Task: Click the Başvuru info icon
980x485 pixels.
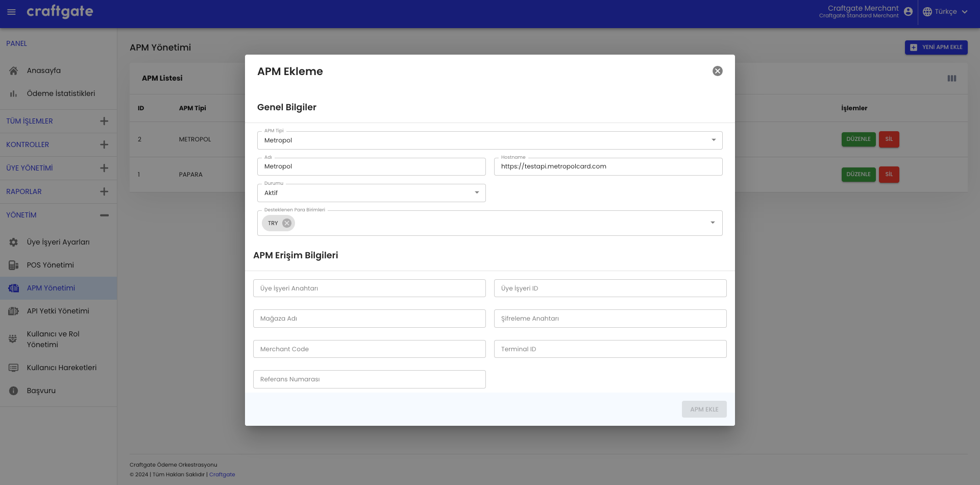Action: click(x=14, y=391)
